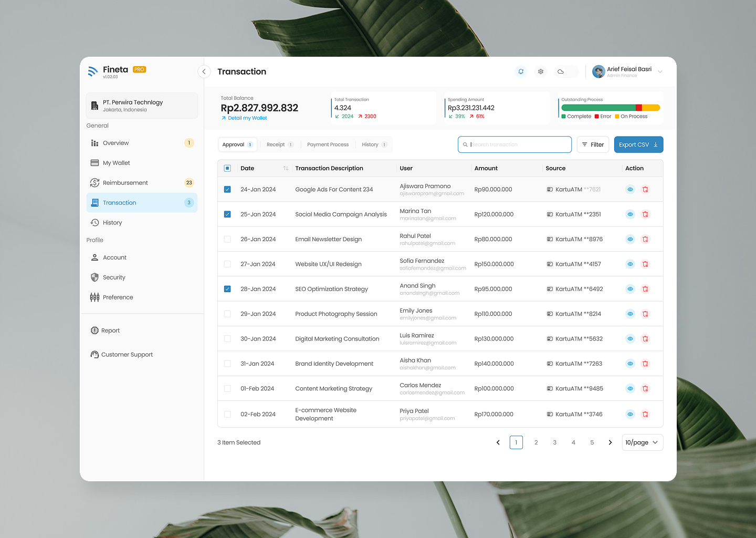This screenshot has height=538, width=756.
Task: Uncheck the 24-Jan 2024 row checkbox
Action: 227,189
